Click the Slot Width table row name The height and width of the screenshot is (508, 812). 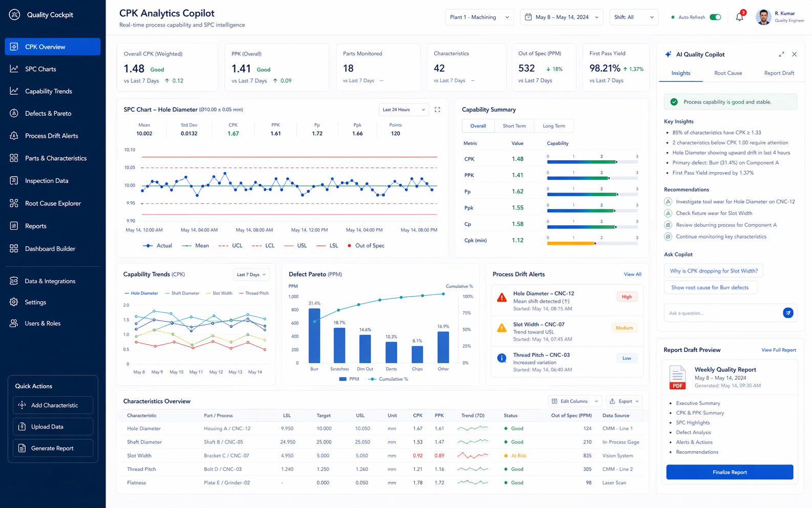(x=139, y=456)
